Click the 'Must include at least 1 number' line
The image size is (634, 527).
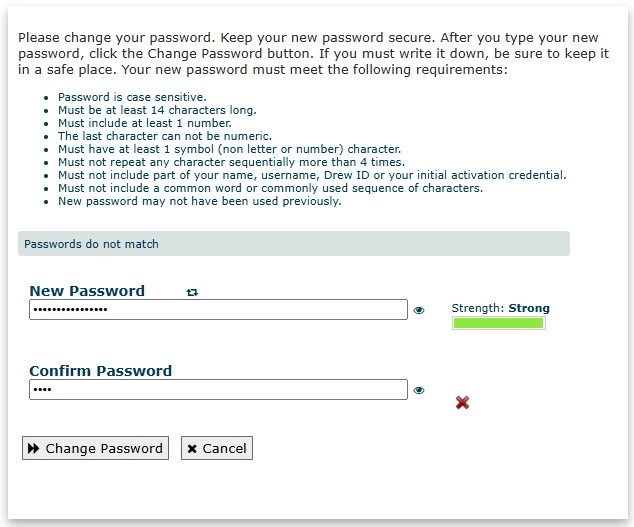145,123
